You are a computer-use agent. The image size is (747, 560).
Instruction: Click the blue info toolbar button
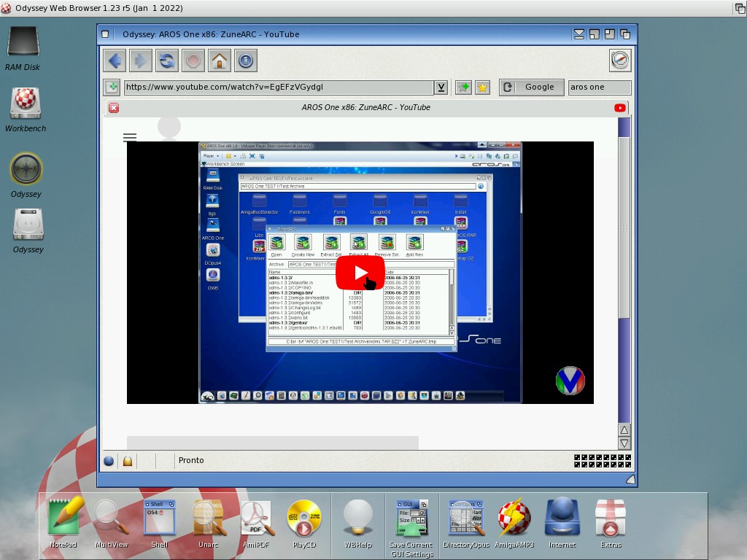pyautogui.click(x=246, y=61)
